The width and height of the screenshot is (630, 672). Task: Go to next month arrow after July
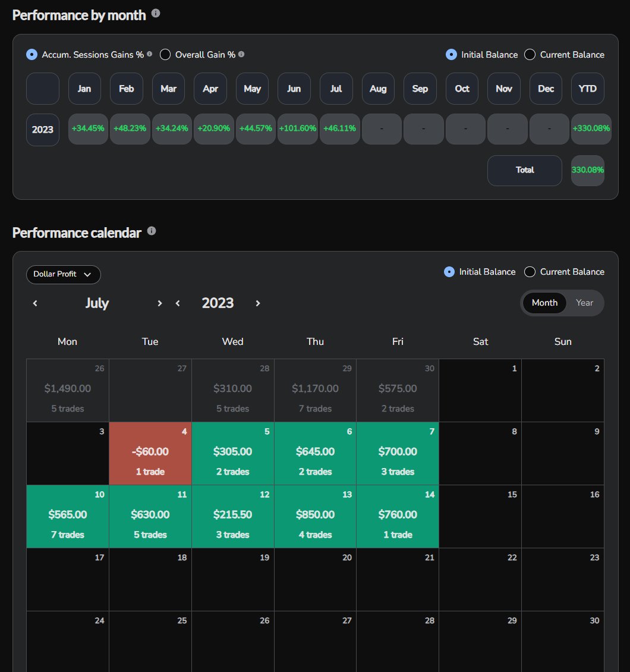pos(160,303)
